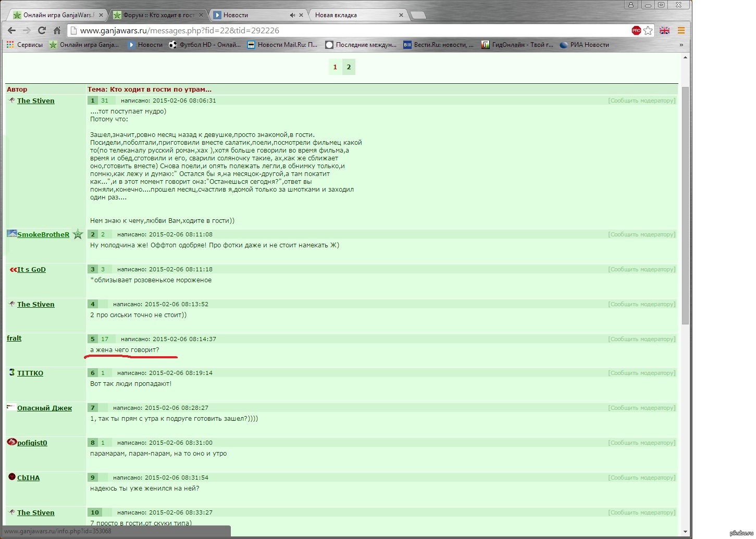Mute audio icon on Новости tab
The width and height of the screenshot is (756, 539).
(x=292, y=15)
